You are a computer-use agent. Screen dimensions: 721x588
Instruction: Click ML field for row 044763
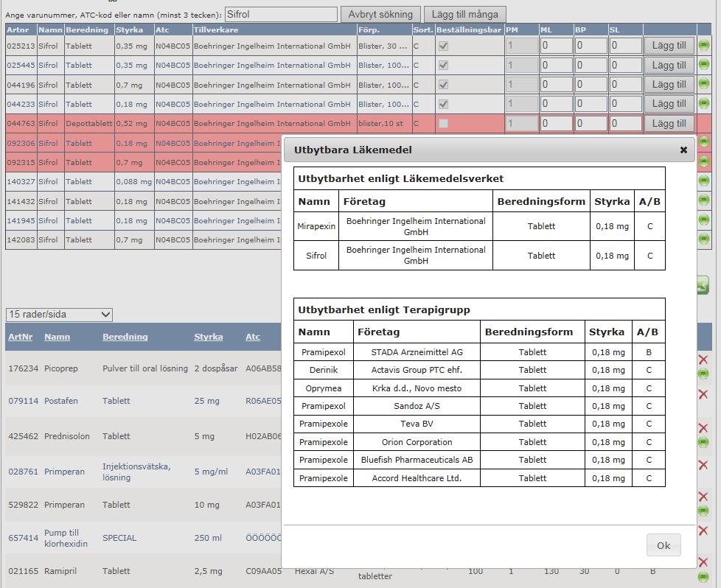557,123
